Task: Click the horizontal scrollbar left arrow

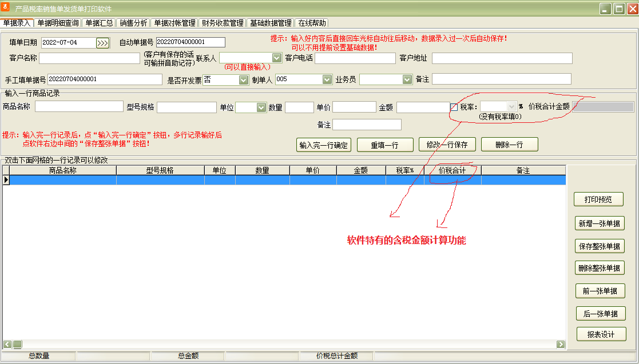Action: tap(7, 345)
